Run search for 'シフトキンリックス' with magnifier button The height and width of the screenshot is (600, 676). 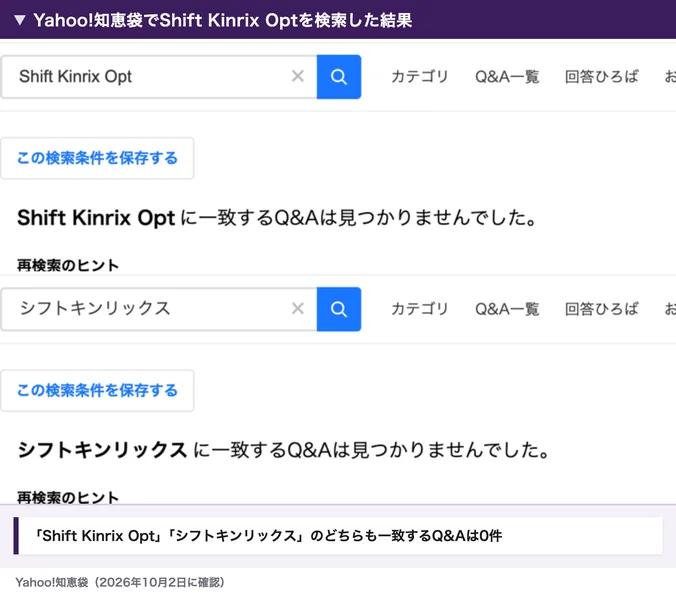[339, 309]
